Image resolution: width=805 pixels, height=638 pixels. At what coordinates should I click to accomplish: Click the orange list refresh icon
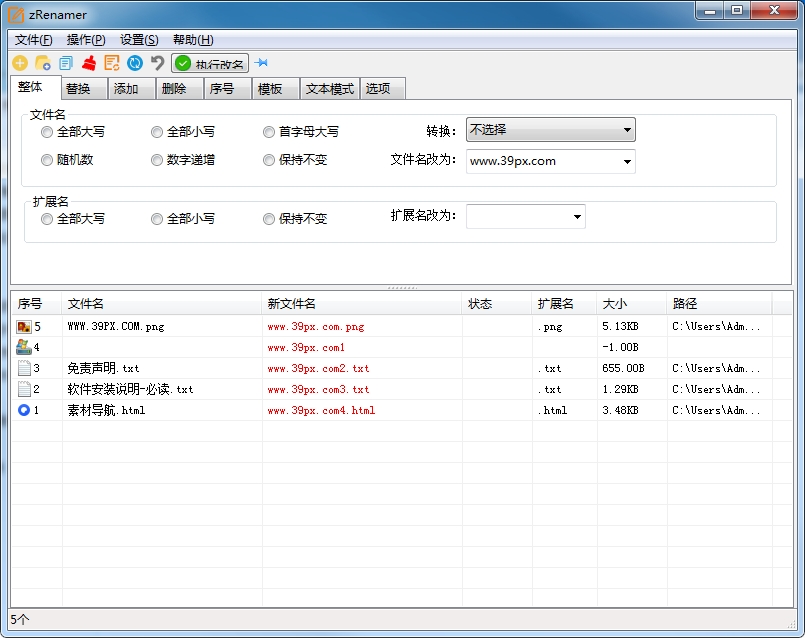[x=111, y=63]
